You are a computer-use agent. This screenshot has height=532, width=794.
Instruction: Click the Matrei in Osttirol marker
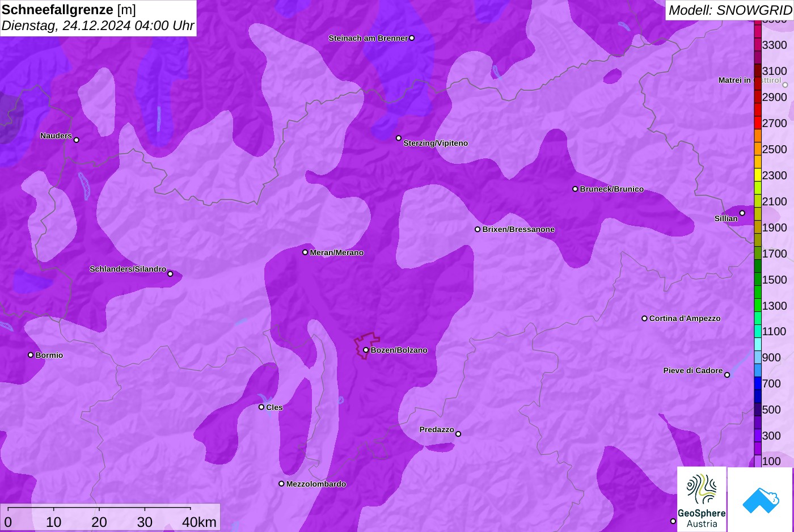[785, 85]
